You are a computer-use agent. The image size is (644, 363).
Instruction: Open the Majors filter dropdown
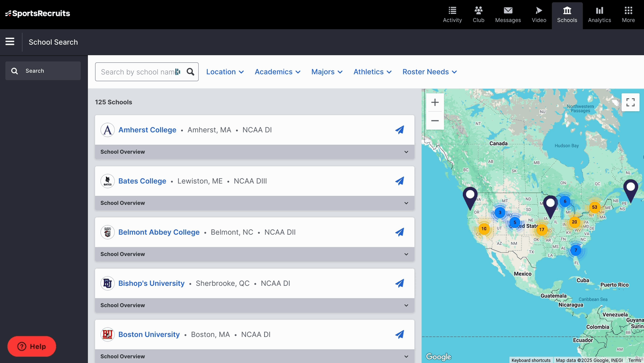coord(327,72)
